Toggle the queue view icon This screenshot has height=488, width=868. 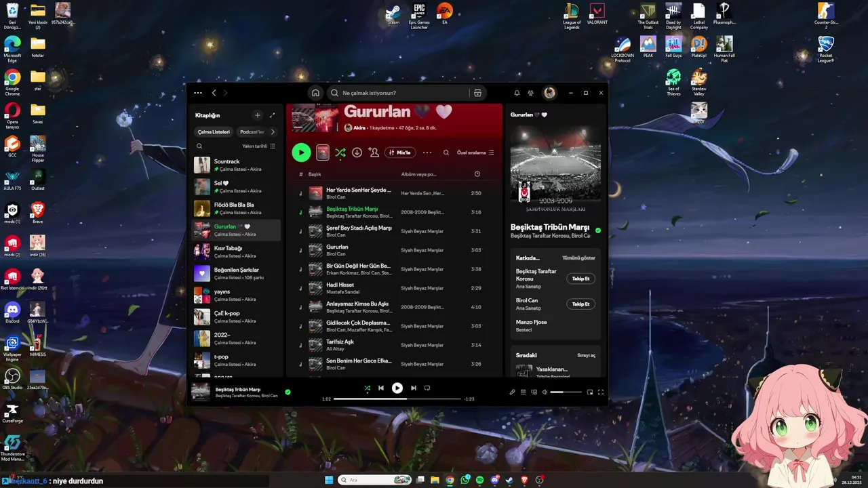(x=523, y=392)
